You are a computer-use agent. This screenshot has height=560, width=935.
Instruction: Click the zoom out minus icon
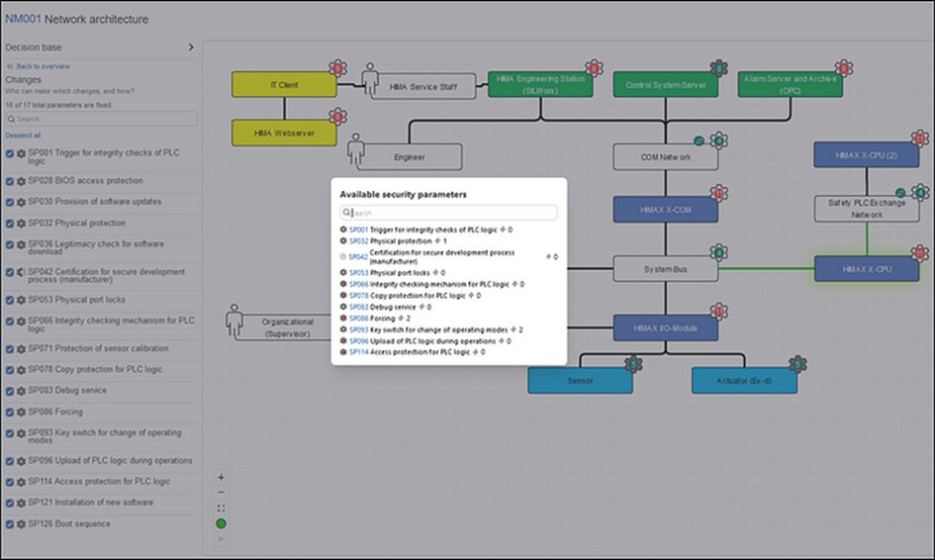point(221,492)
